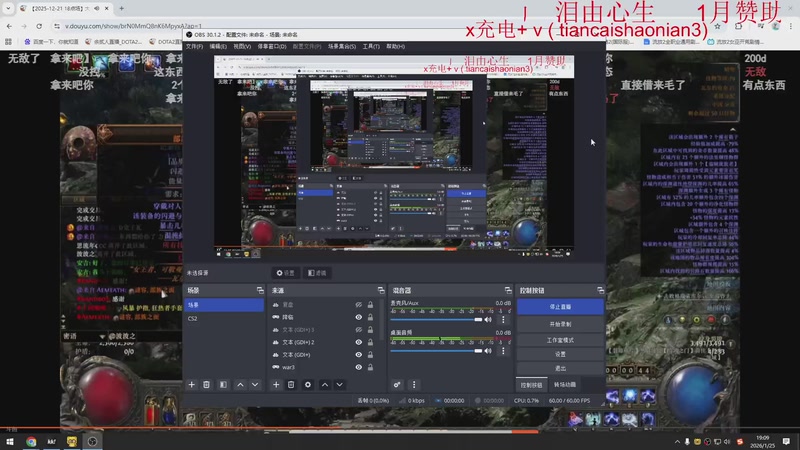Screen dimensions: 800x450
Task: Hide the 文本 (GDI+) 2 source
Action: click(x=359, y=342)
